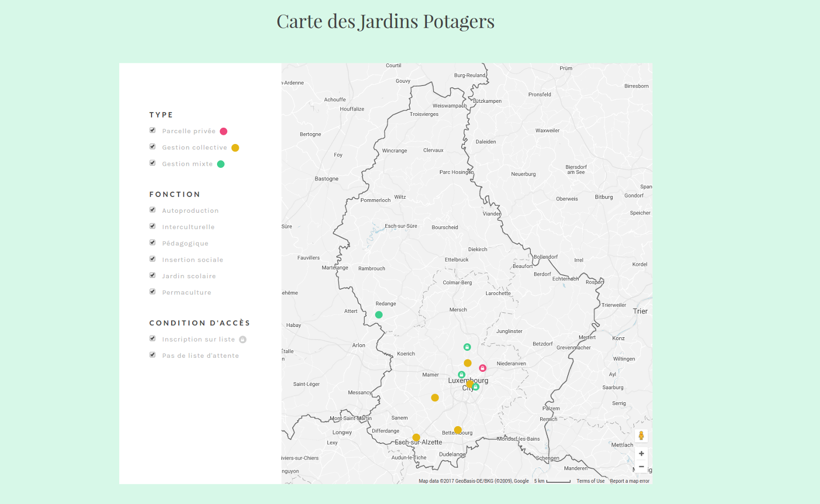The image size is (820, 504).
Task: Click the Trier city label on the map
Action: point(640,311)
